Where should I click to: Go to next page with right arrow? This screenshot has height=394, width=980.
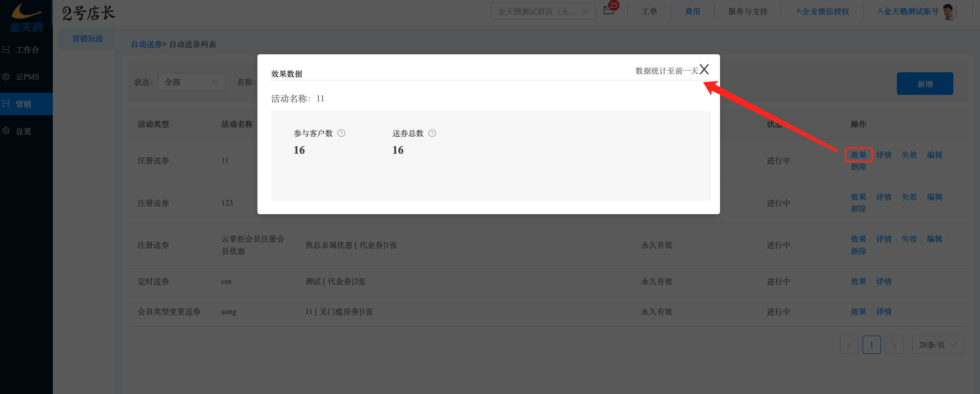[894, 345]
